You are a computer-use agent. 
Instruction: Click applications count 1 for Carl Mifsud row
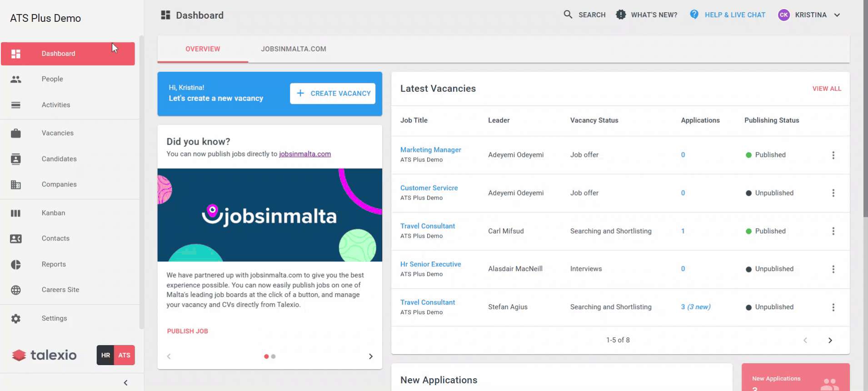(683, 231)
